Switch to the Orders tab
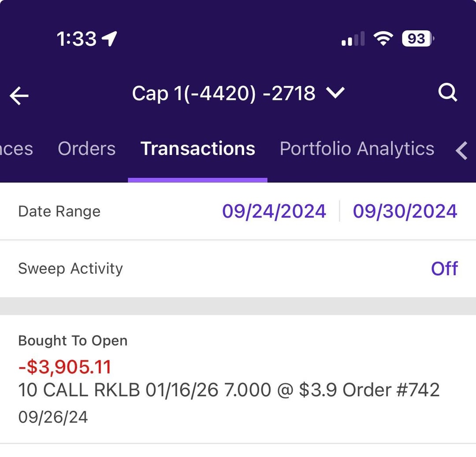The width and height of the screenshot is (476, 457). [x=86, y=149]
